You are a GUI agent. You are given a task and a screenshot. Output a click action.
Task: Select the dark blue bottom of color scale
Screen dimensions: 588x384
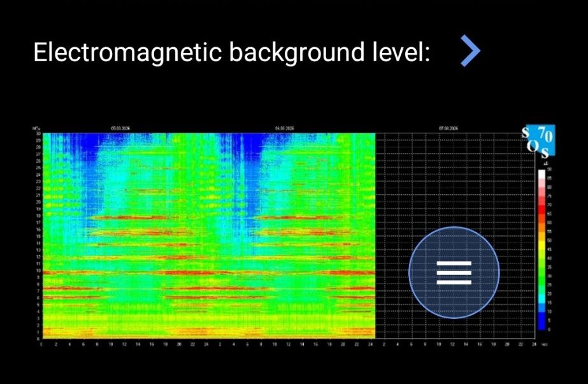(x=541, y=324)
